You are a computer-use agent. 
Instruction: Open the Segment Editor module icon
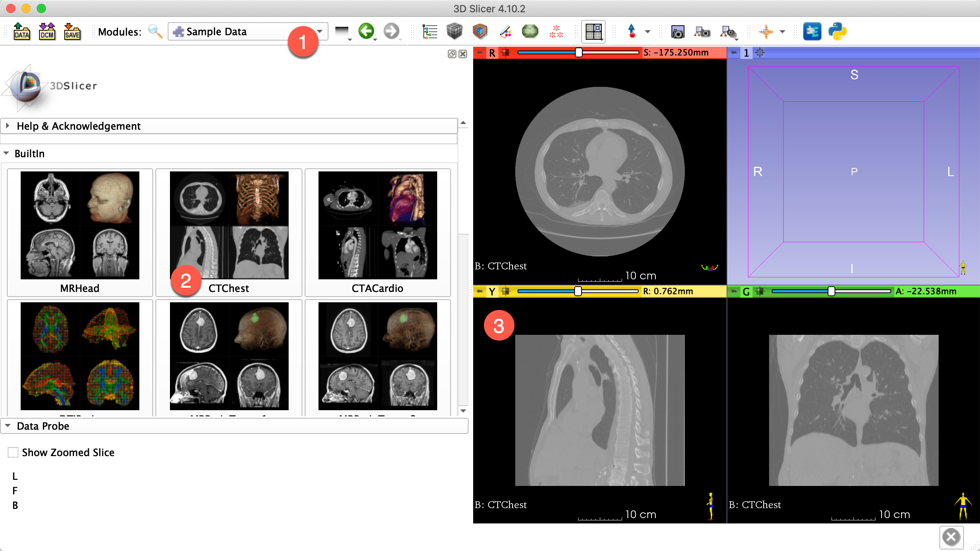click(x=505, y=31)
